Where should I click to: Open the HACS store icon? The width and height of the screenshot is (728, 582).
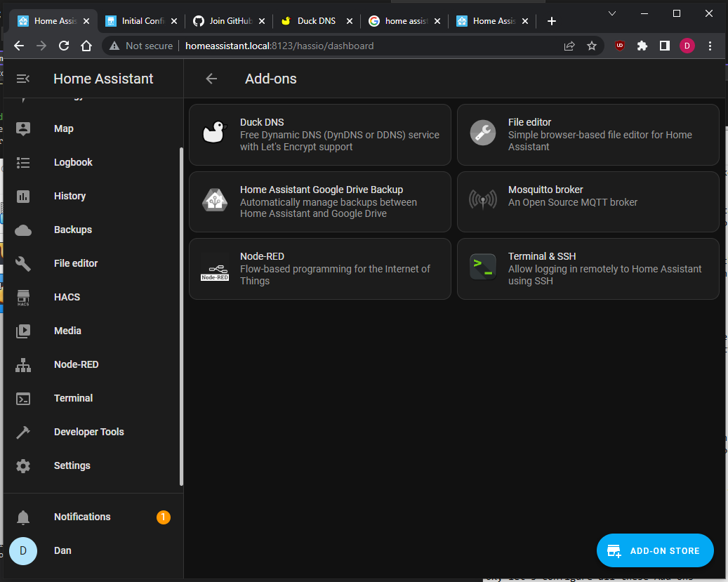(23, 297)
